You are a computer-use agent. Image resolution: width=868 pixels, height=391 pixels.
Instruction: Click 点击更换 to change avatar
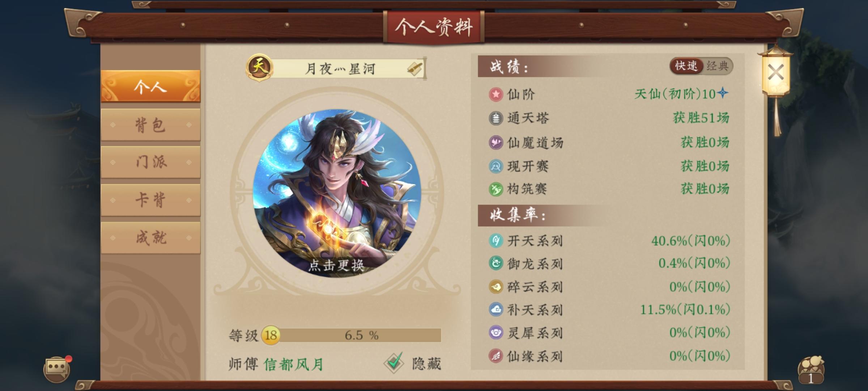tap(336, 265)
